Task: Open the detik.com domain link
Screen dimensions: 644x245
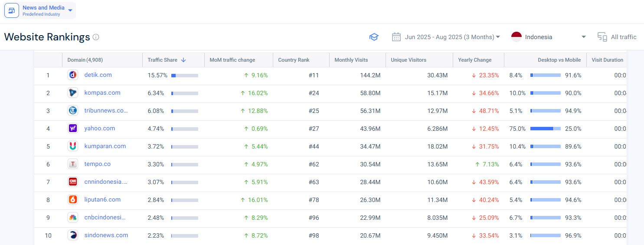Action: (x=98, y=75)
